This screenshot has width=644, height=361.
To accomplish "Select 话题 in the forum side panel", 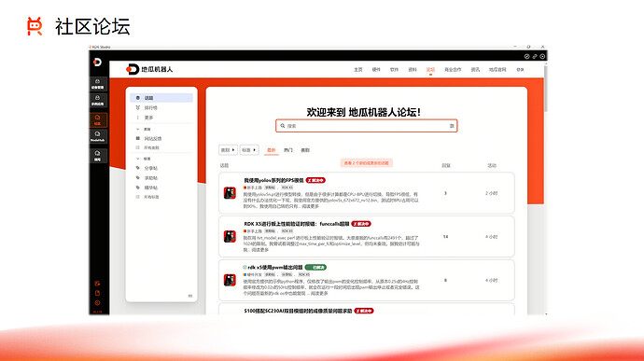I will point(161,98).
